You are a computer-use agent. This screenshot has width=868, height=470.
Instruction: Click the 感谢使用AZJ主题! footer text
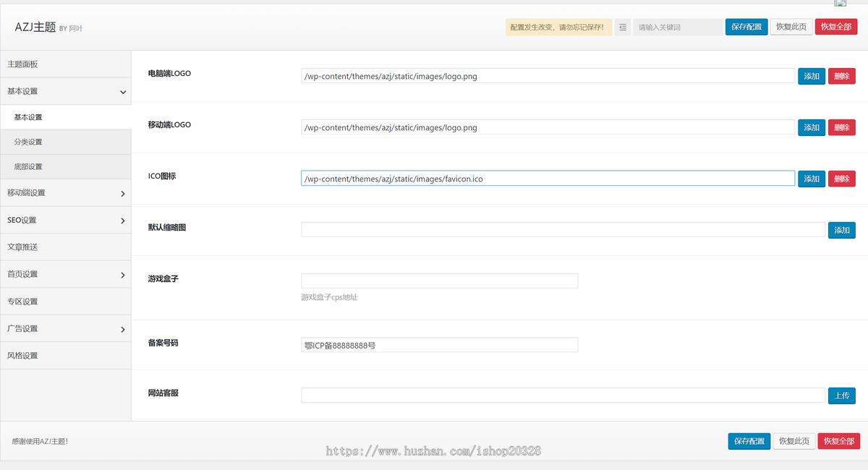(40, 441)
